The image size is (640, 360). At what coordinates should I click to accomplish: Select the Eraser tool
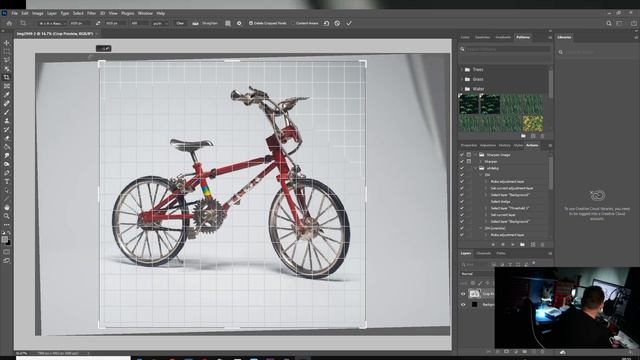point(7,138)
